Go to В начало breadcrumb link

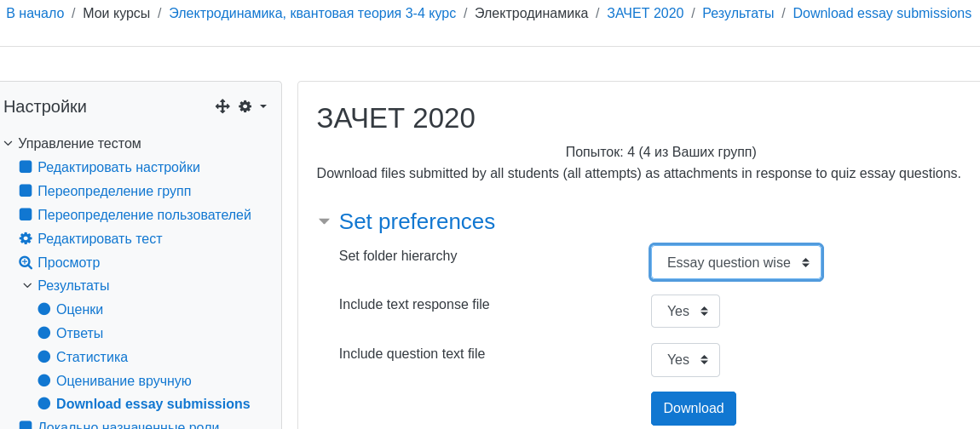click(x=35, y=14)
